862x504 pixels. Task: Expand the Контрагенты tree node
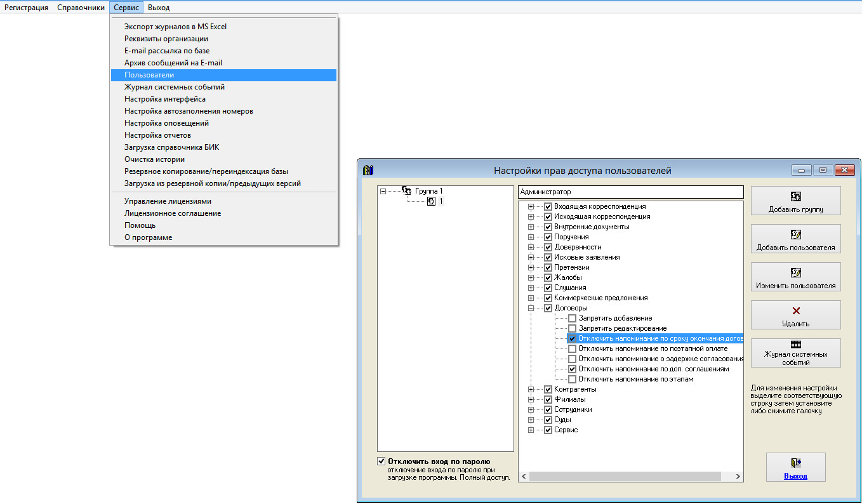pos(531,389)
